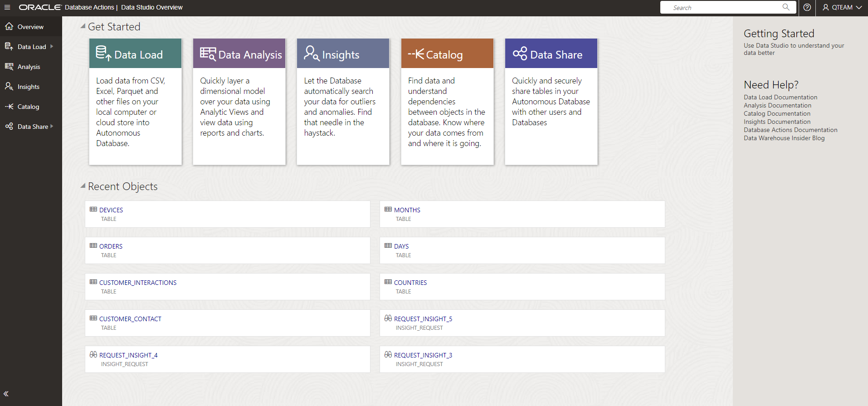This screenshot has height=406, width=868.
Task: Click table icon beside CUSTOMER_CONTACT
Action: 93,318
